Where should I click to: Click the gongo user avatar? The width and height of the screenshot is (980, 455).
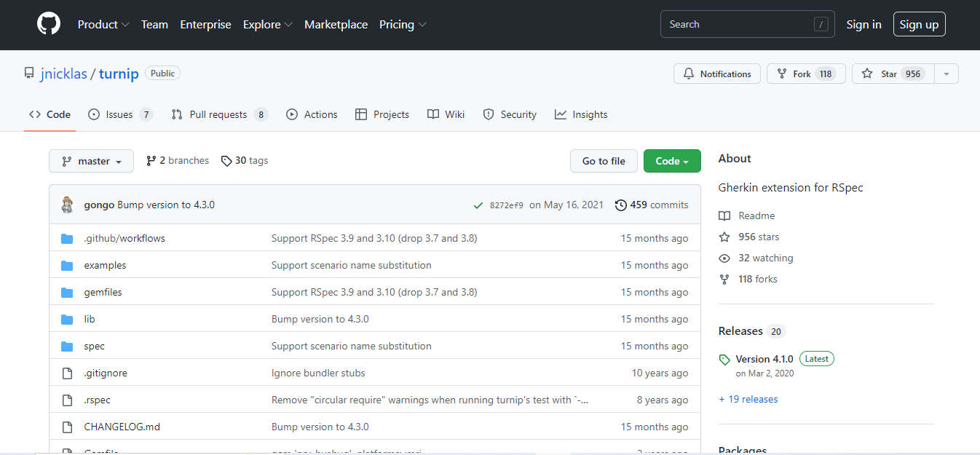[67, 205]
